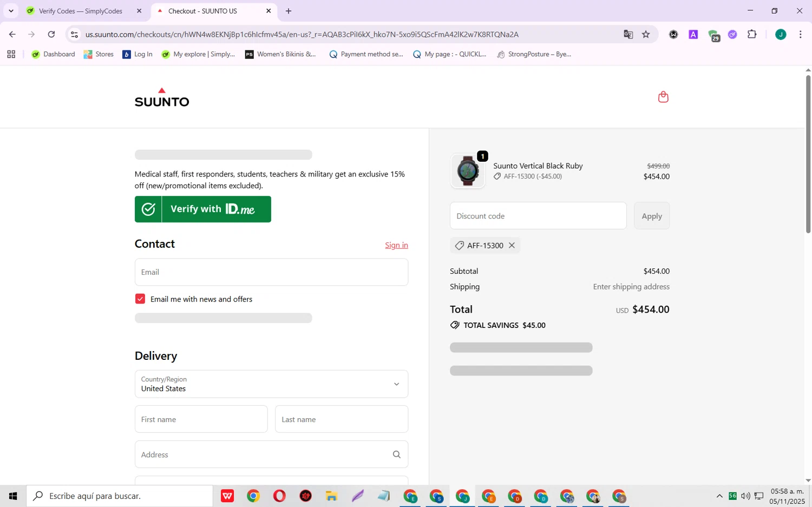The height and width of the screenshot is (507, 812).
Task: Click the $454.00 total amount text
Action: [651, 310]
